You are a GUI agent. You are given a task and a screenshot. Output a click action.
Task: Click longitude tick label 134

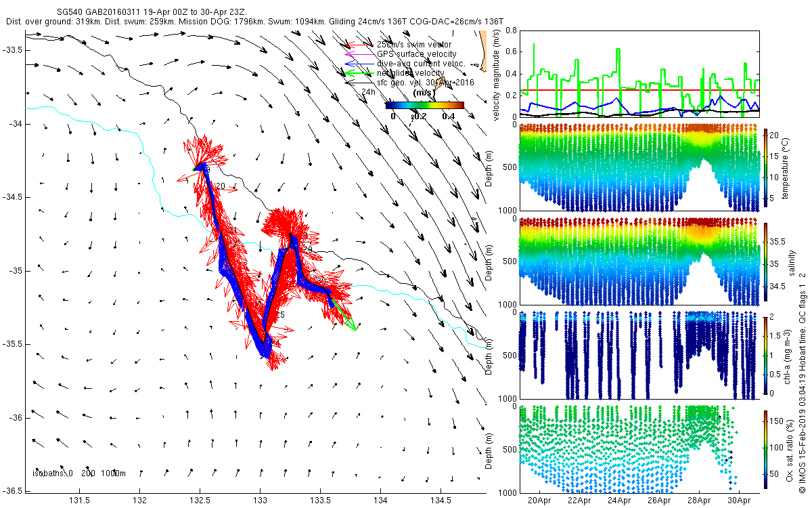380,501
